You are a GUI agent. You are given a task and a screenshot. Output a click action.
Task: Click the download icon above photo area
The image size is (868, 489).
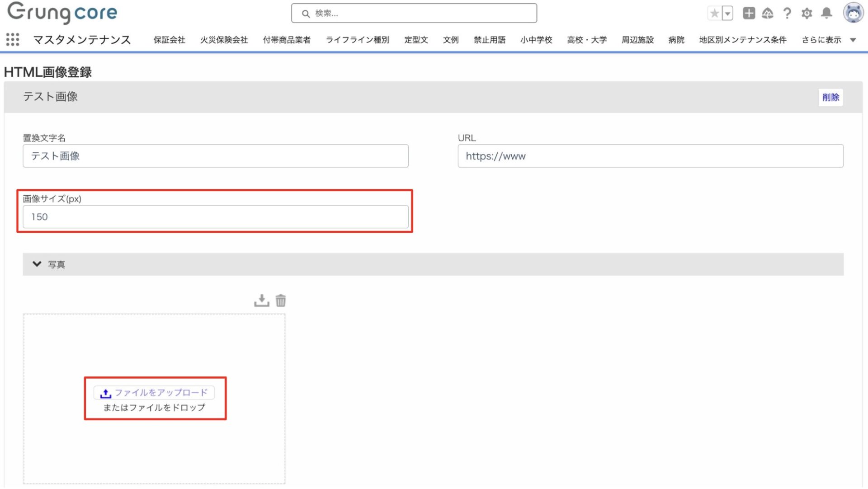[x=261, y=301]
